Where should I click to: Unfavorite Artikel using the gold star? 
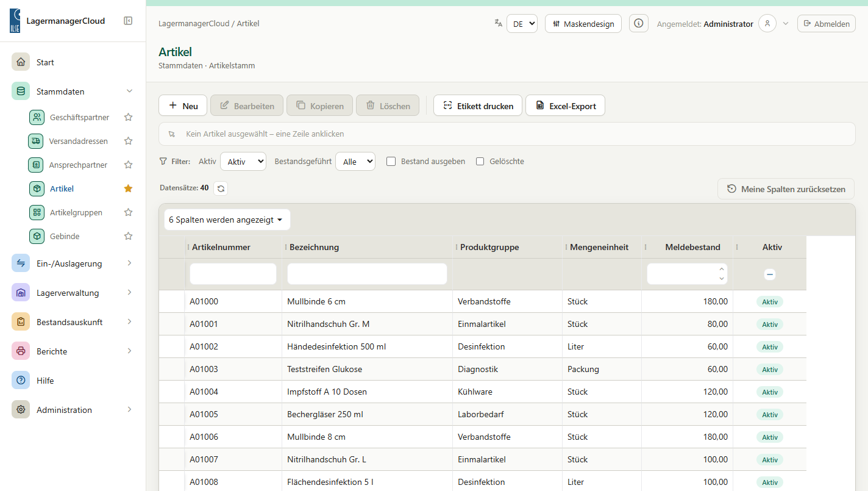click(x=128, y=188)
